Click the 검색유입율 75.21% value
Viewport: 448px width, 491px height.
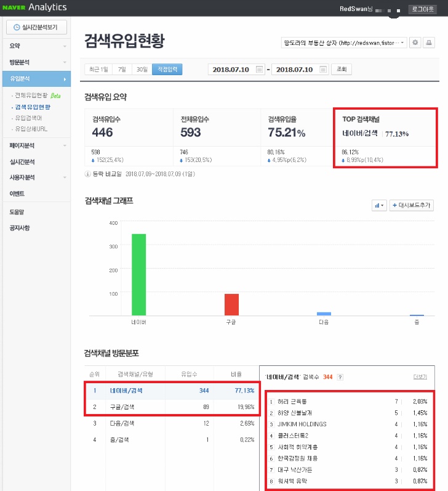(287, 132)
